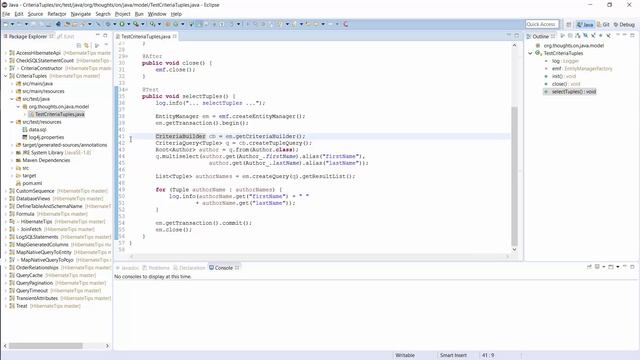The image size is (640, 360).
Task: Open the Refactor menu
Action: click(x=57, y=14)
